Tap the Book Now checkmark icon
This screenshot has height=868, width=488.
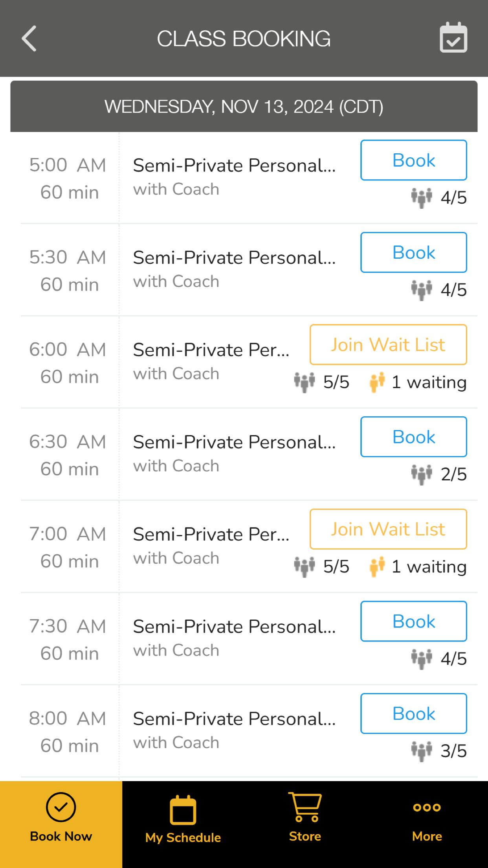61,807
